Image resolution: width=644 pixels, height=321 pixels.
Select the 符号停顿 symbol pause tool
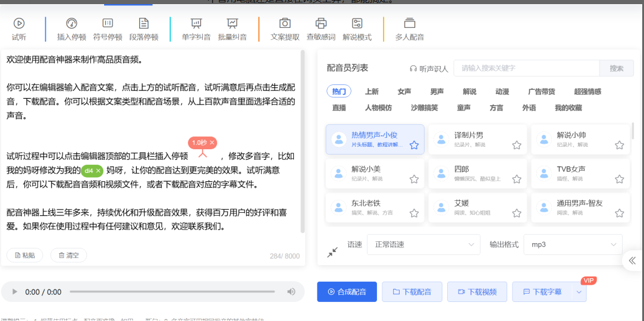click(x=108, y=30)
